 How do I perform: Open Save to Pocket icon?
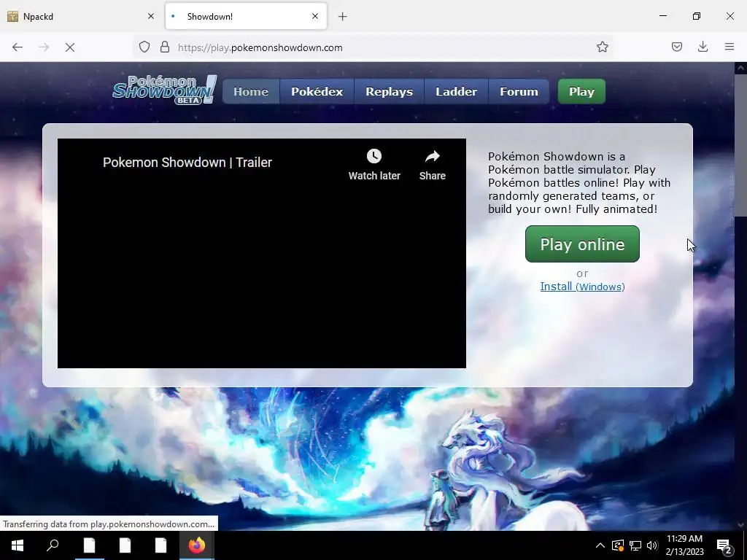click(677, 47)
